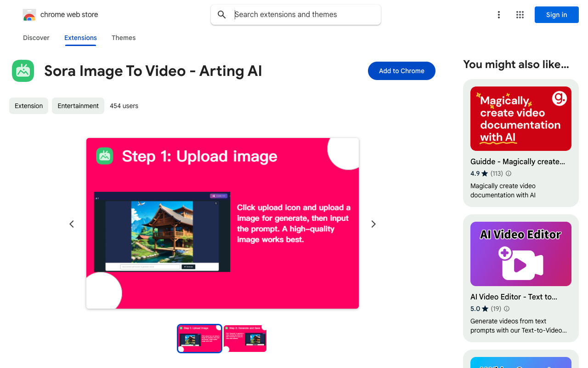The image size is (588, 368).
Task: Select the Step 2 Generate and Save thumbnail
Action: [245, 339]
